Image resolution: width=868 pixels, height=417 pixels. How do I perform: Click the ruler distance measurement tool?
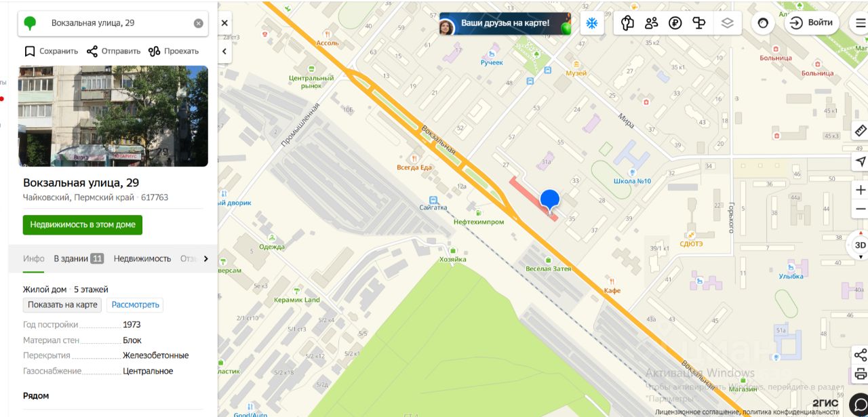pos(861,131)
